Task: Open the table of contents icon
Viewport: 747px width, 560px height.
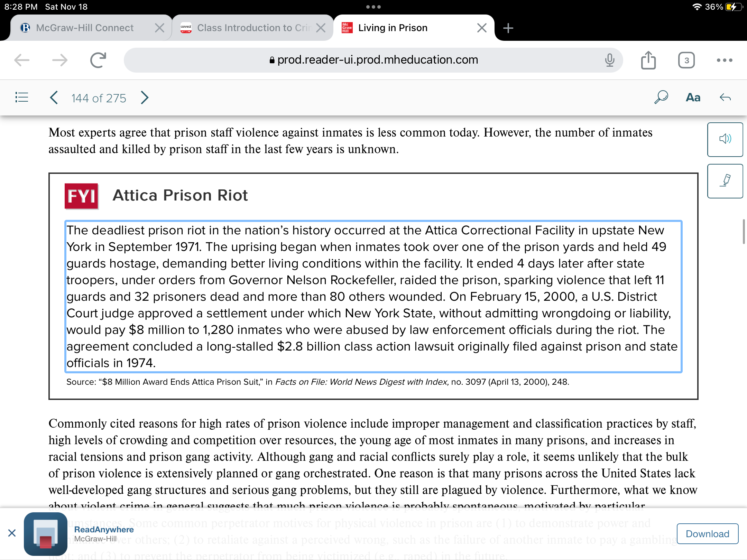Action: pos(21,97)
